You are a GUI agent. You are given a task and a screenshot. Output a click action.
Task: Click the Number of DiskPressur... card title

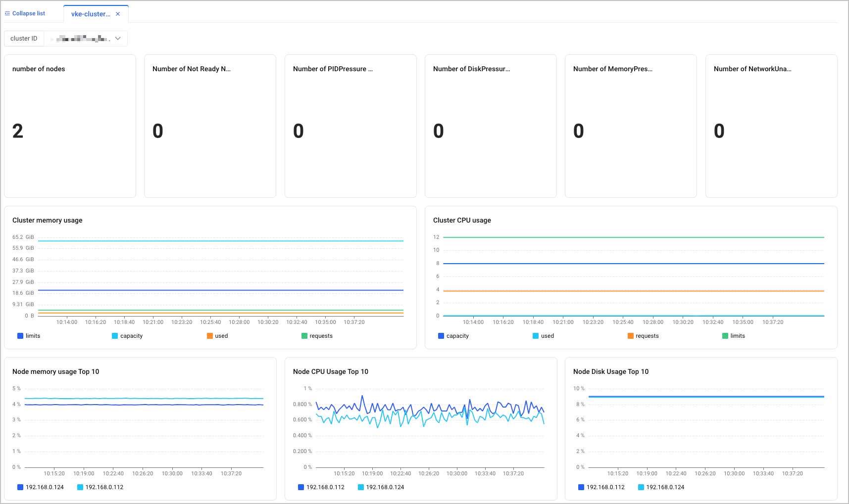point(471,69)
